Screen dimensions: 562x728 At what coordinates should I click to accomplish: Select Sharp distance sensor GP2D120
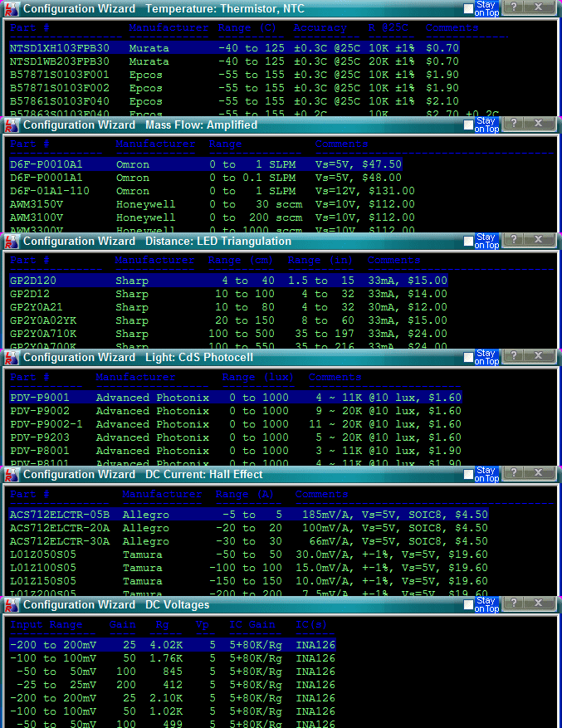(228, 281)
